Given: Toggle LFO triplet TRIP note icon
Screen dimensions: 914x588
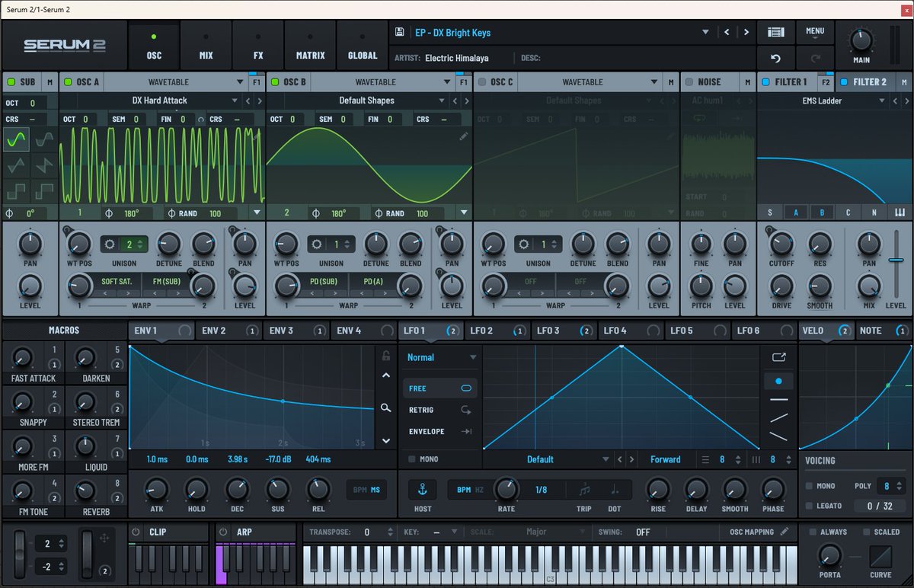Looking at the screenshot, I should pos(584,489).
